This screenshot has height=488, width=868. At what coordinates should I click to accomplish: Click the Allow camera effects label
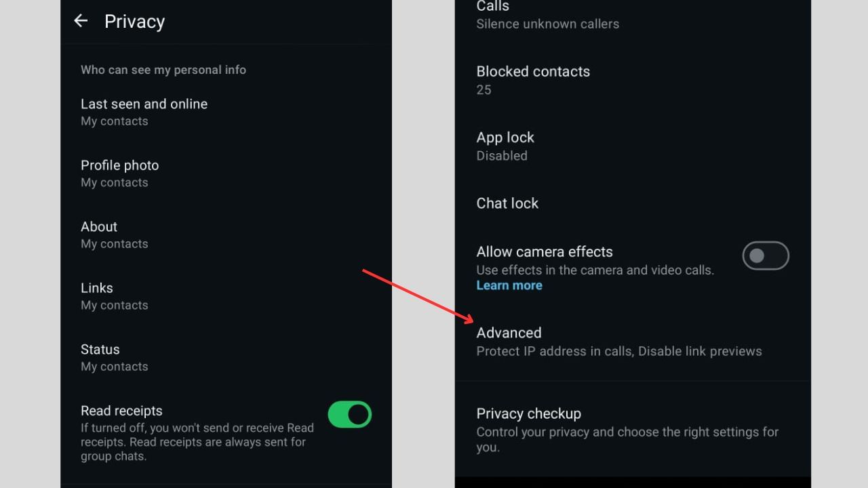coord(545,251)
